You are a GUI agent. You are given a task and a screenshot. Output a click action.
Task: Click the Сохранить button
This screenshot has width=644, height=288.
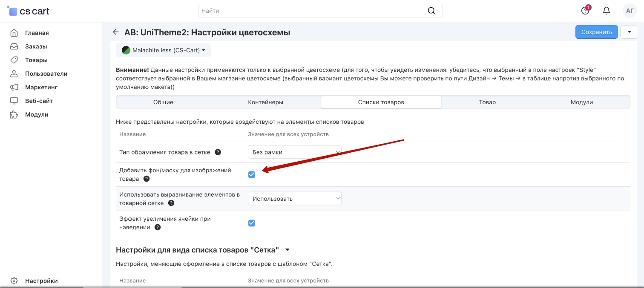tap(596, 32)
